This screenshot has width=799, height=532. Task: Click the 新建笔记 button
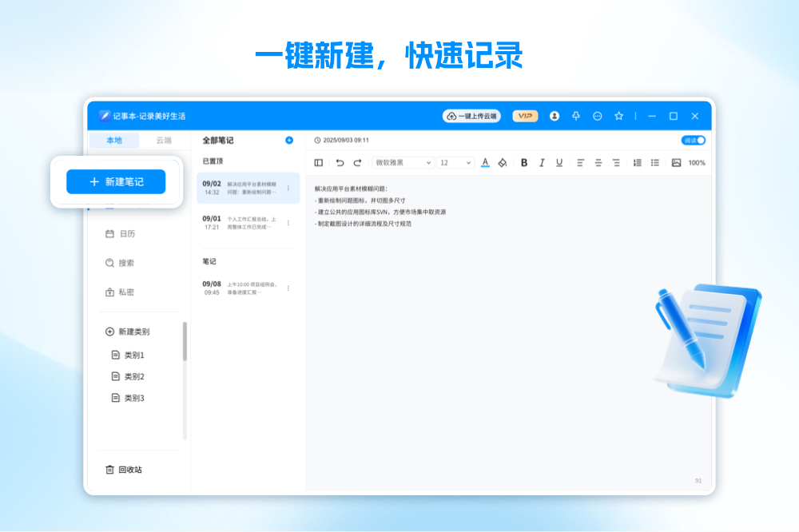(x=116, y=181)
